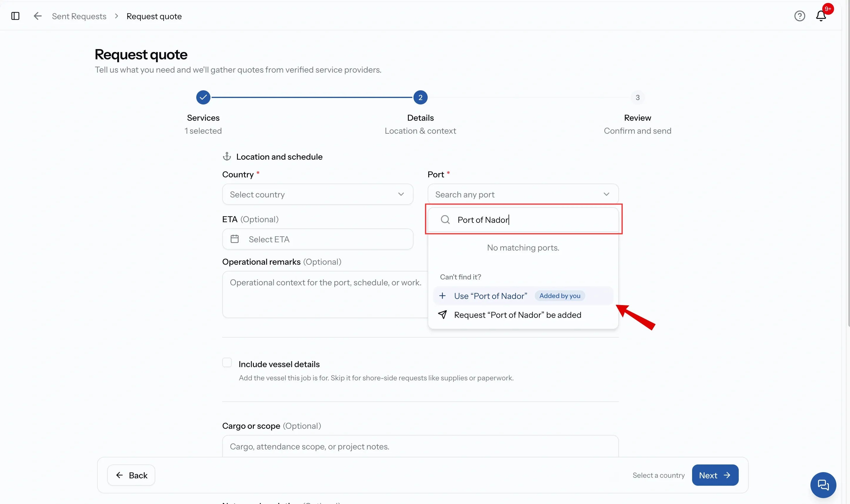
Task: Click the port search input field
Action: [523, 220]
